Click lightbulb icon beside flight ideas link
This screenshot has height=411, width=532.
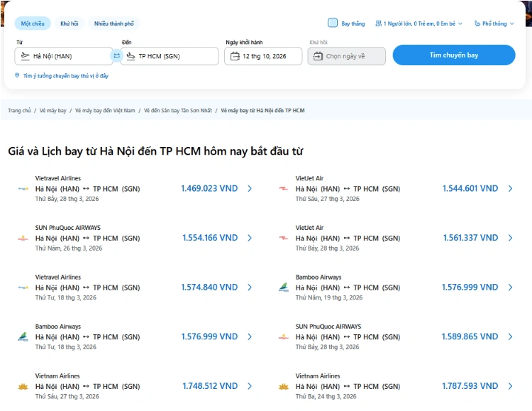tap(17, 75)
